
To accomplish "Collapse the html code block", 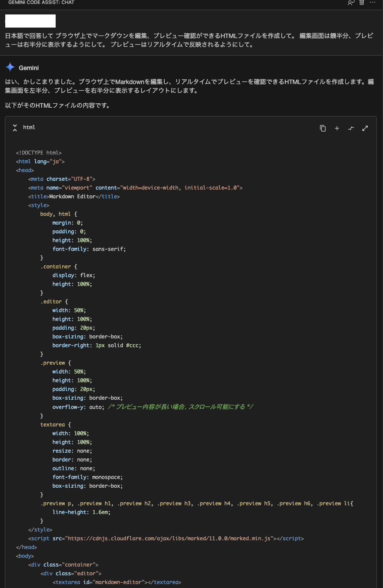I will (x=15, y=127).
